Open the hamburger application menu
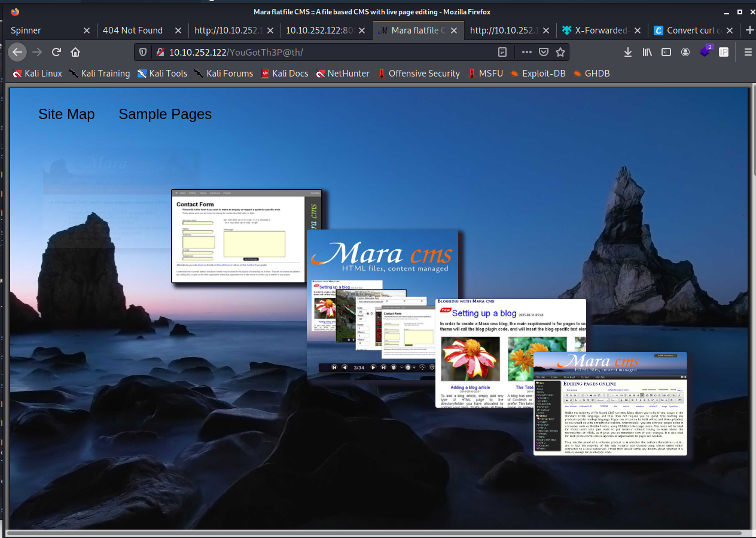The width and height of the screenshot is (756, 538). [x=748, y=52]
